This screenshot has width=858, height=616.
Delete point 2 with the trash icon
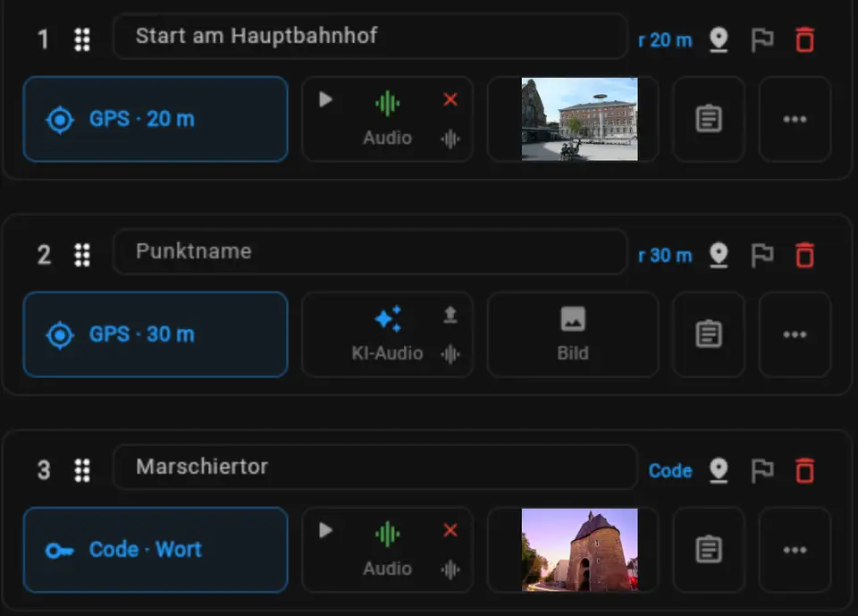coord(804,255)
